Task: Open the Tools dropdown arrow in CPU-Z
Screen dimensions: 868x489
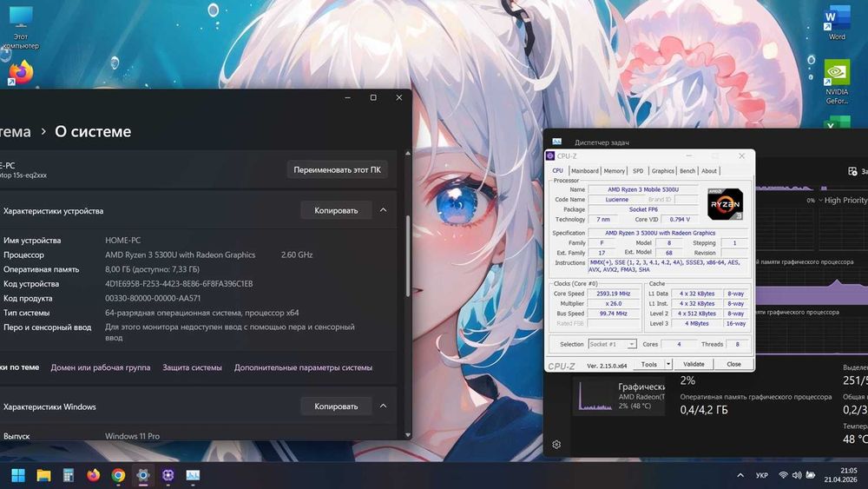Action: pos(668,364)
